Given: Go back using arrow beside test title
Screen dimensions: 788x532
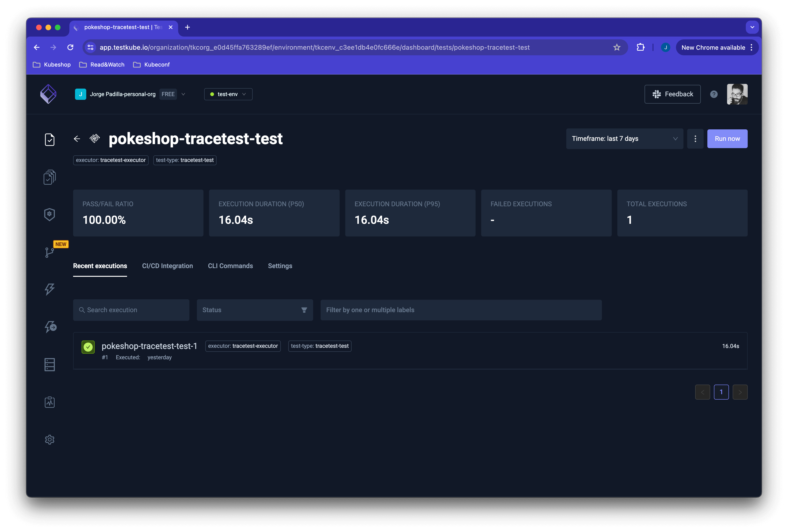Looking at the screenshot, I should [x=77, y=139].
